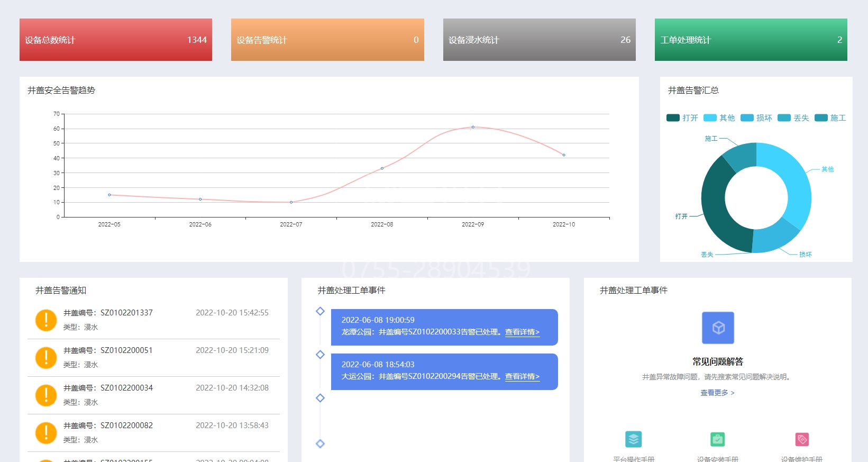868x462 pixels.
Task: Click the blue cube FAQ icon
Action: tap(718, 328)
